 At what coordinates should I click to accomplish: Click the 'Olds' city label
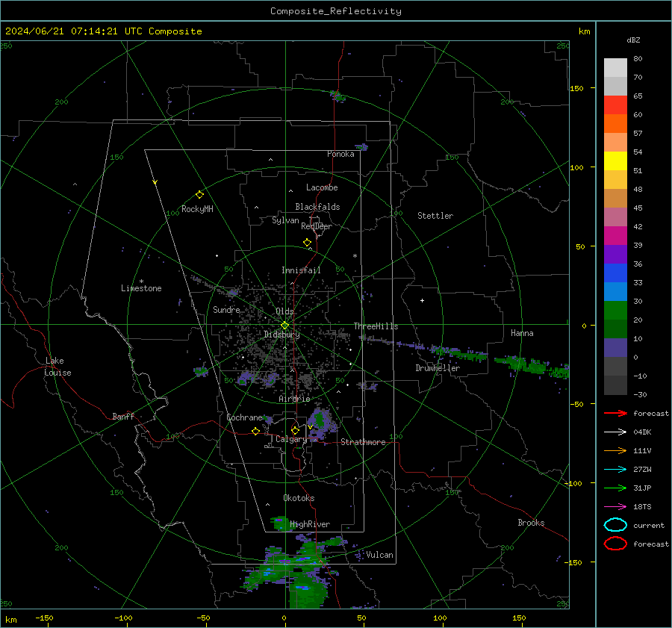284,311
